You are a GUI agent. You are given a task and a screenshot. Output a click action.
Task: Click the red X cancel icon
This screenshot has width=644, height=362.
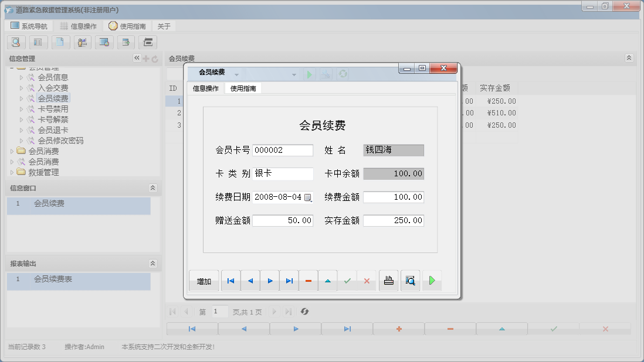point(367,281)
